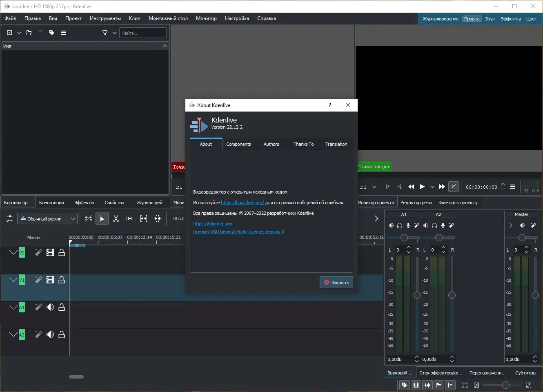Collapse track V1 with its chevron
Image resolution: width=543 pixels, height=392 pixels.
tap(13, 280)
